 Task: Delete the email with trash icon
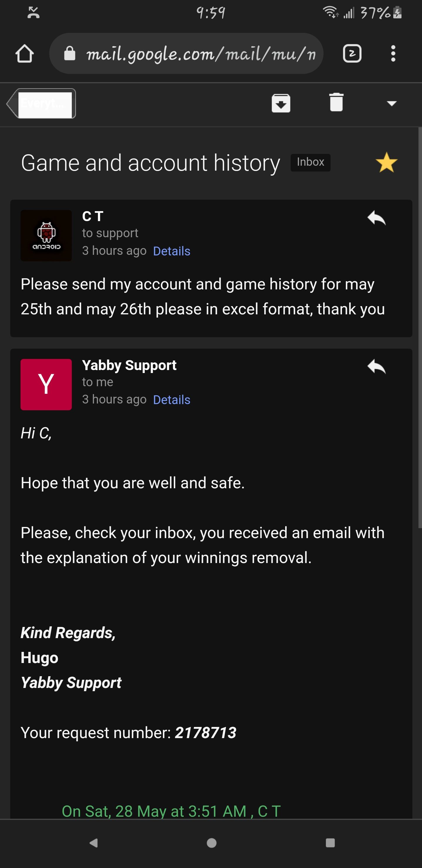pyautogui.click(x=336, y=102)
